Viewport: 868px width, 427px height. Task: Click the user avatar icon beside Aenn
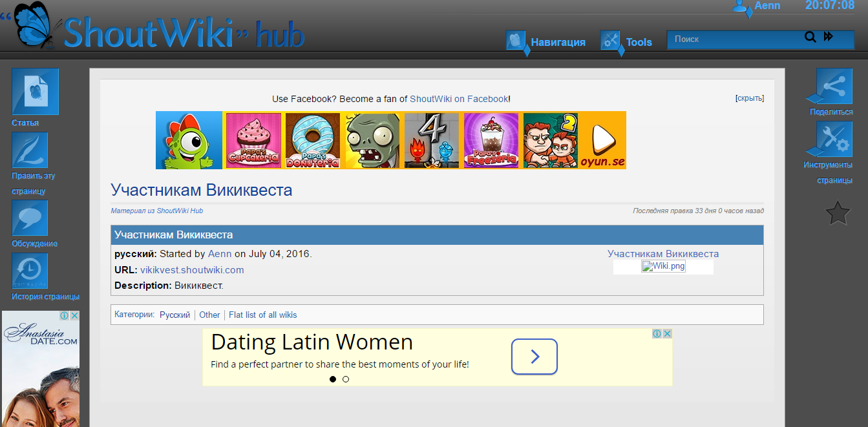coord(741,6)
